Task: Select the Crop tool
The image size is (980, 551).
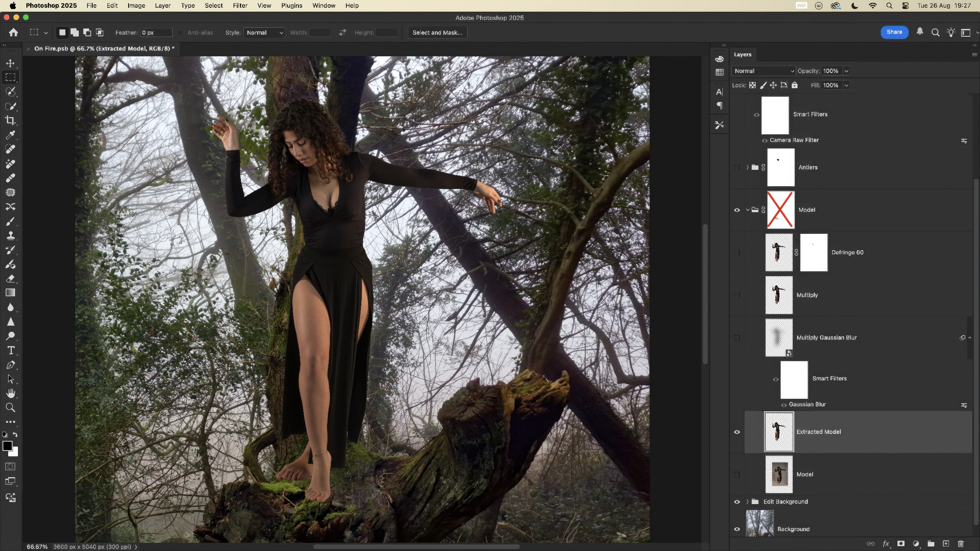Action: [11, 120]
